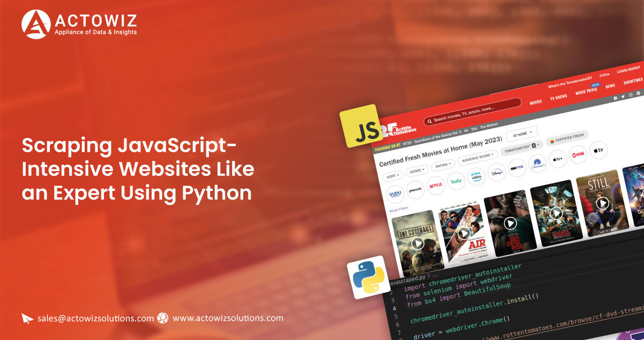Open the Genre dropdown
644x340 pixels.
pos(416,170)
